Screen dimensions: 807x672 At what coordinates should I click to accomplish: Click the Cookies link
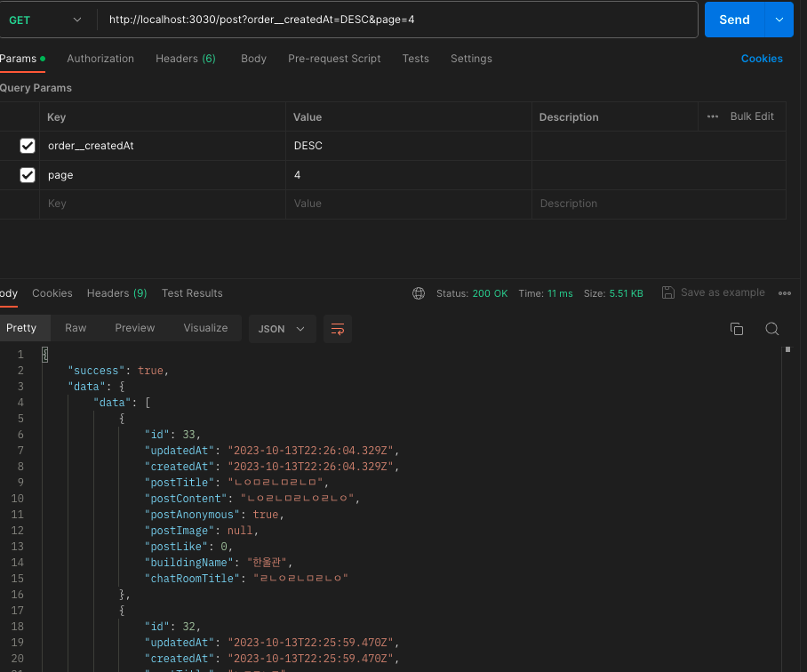coord(762,59)
